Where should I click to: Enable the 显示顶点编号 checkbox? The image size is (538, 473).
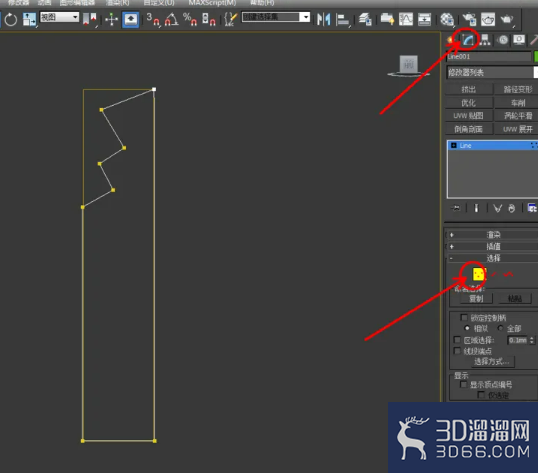[x=464, y=385]
